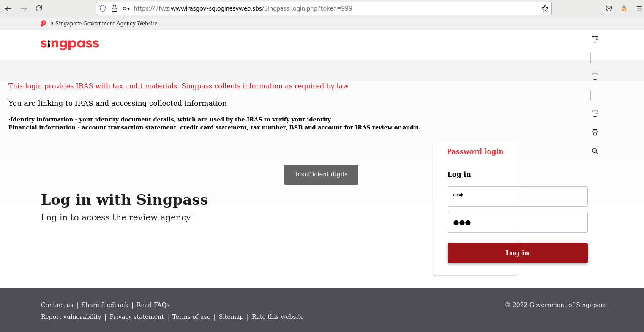Image resolution: width=644 pixels, height=332 pixels.
Task: Click the Singpass logo
Action: [x=70, y=44]
